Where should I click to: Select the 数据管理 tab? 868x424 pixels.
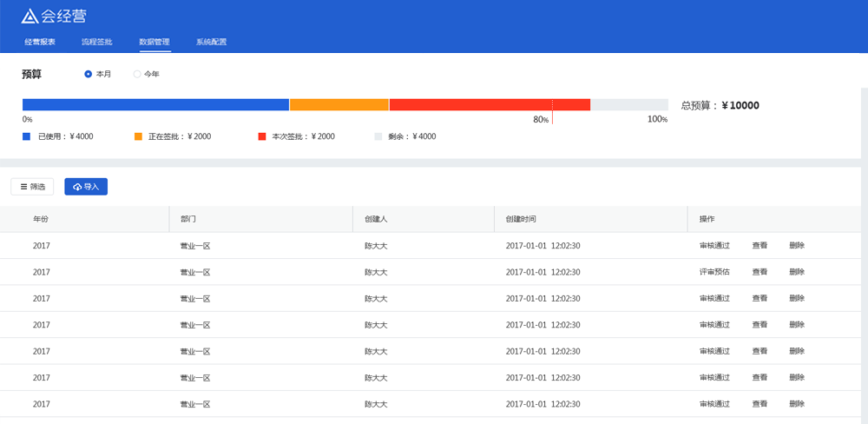pos(155,42)
